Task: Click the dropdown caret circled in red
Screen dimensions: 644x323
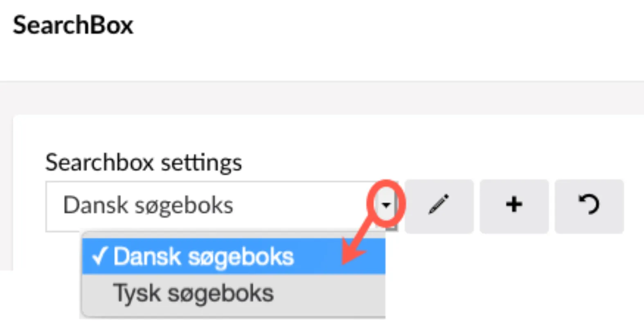Action: pos(386,205)
